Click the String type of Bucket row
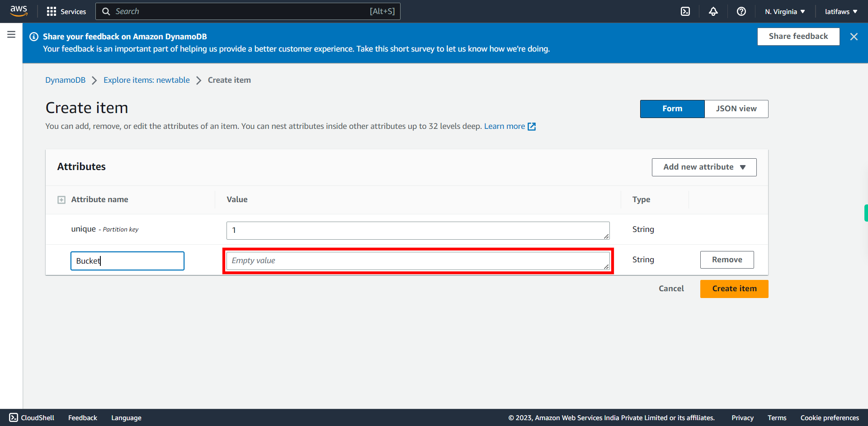 click(x=643, y=260)
